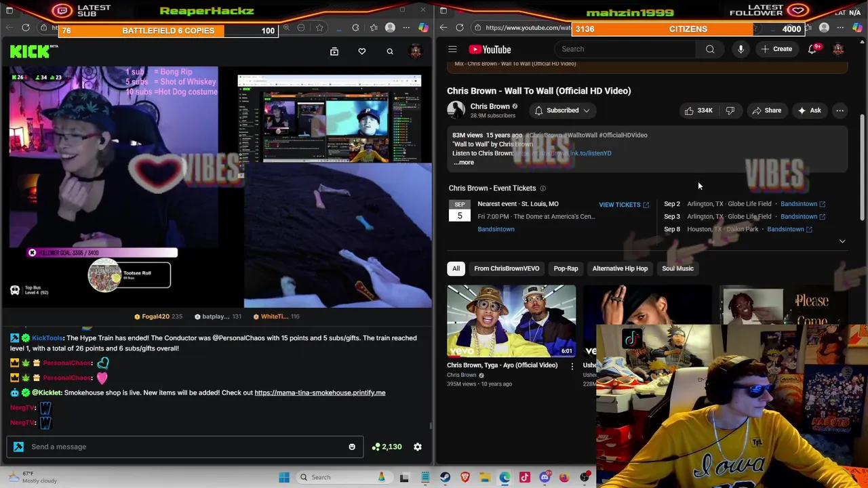The height and width of the screenshot is (488, 868).
Task: Open Bandsintown link under St. Louis event
Action: point(496,229)
